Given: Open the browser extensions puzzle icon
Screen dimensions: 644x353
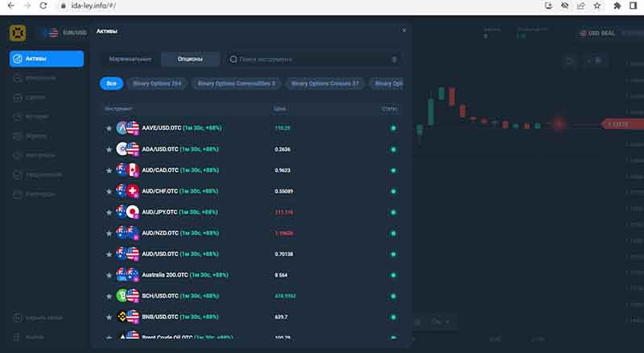Looking at the screenshot, I should (617, 6).
